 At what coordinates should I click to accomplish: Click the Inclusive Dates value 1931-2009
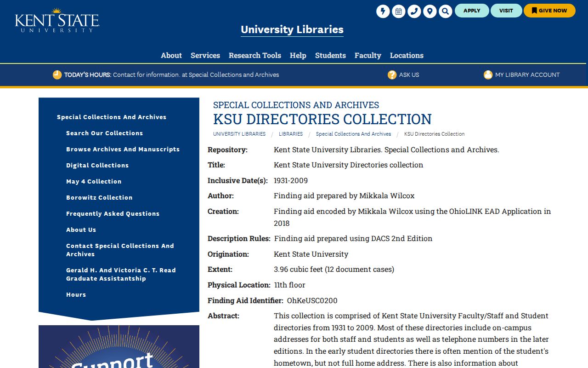coord(291,180)
